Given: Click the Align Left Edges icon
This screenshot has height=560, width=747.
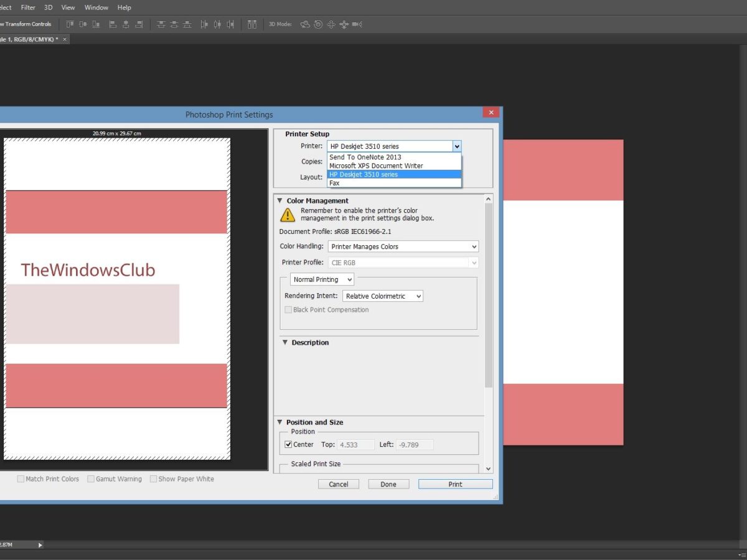Looking at the screenshot, I should [x=113, y=24].
